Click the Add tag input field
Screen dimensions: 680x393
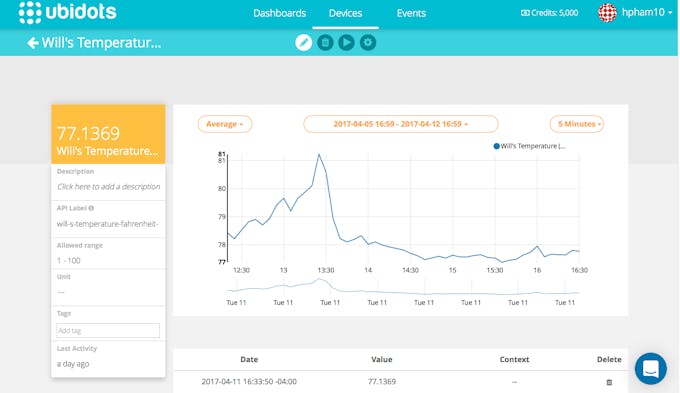click(x=108, y=331)
